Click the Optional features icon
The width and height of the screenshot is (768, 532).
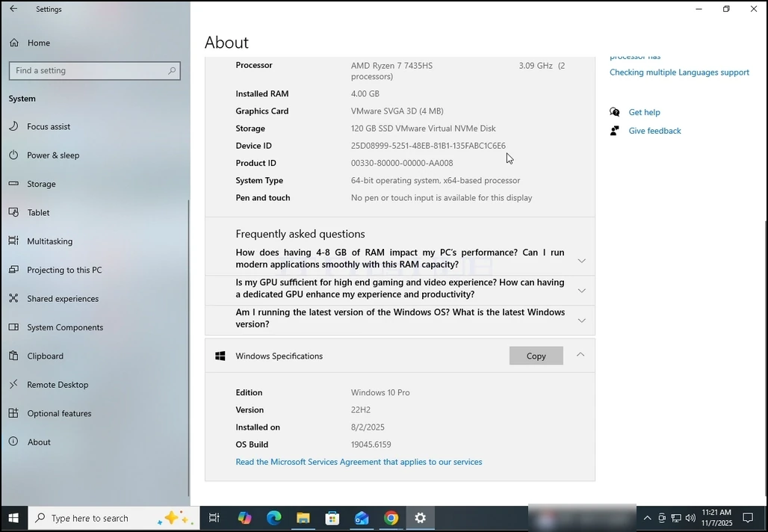click(13, 413)
